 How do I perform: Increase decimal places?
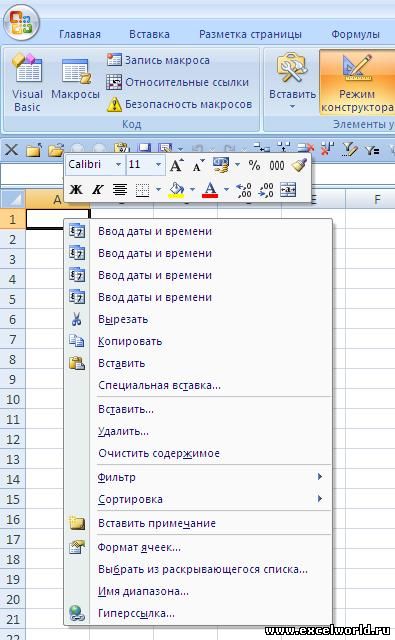pos(244,190)
